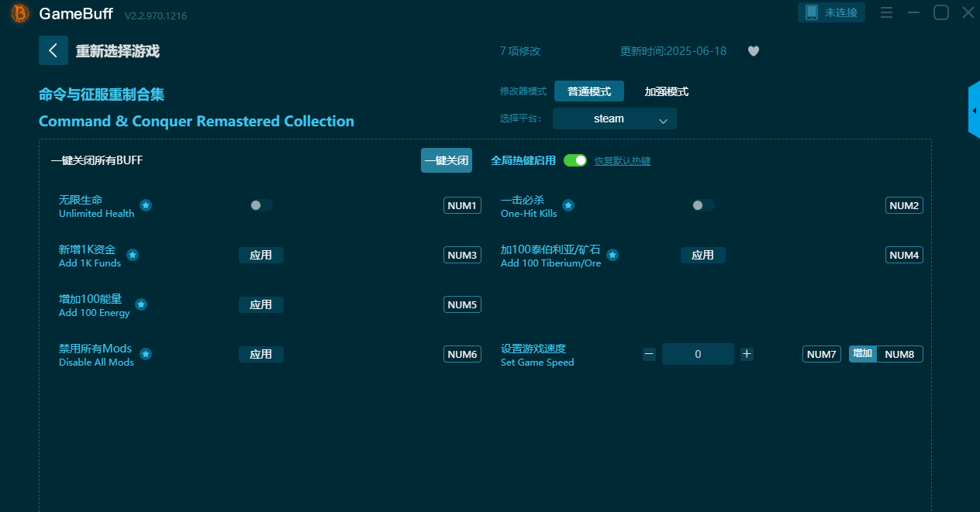The height and width of the screenshot is (512, 980).
Task: Turn on the One-Hit Kills switch
Action: coord(703,205)
